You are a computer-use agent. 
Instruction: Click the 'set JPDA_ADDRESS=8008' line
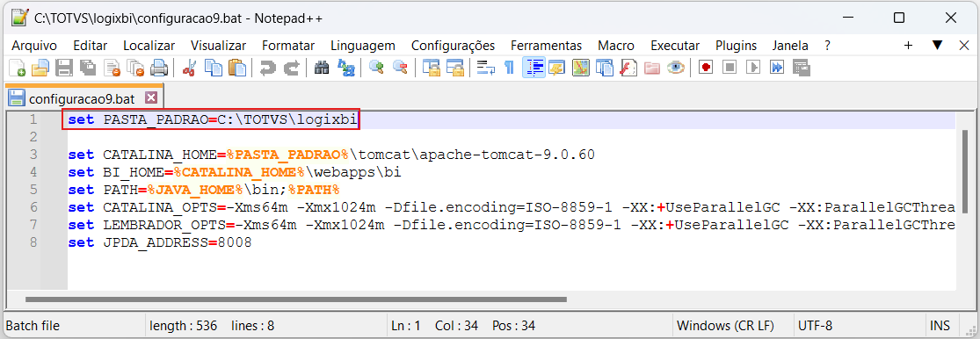160,242
